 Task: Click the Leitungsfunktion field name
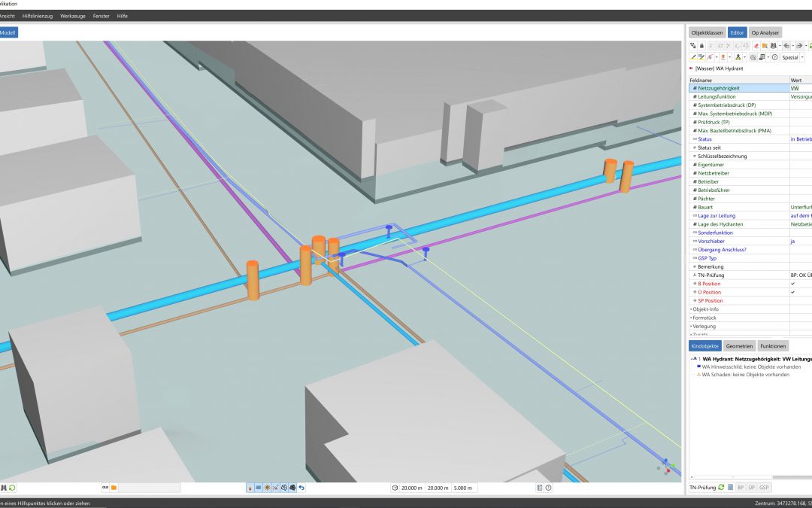tap(717, 96)
